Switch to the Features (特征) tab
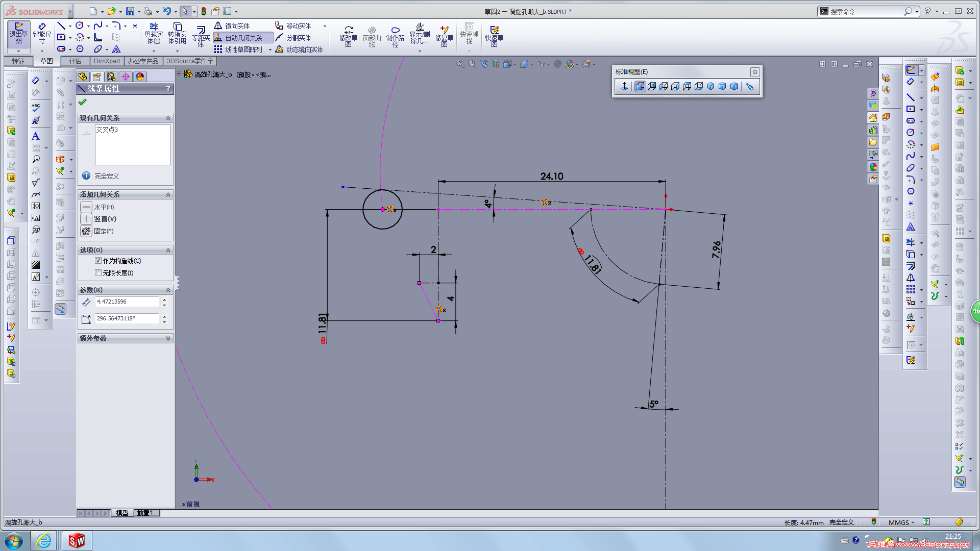 pyautogui.click(x=18, y=61)
